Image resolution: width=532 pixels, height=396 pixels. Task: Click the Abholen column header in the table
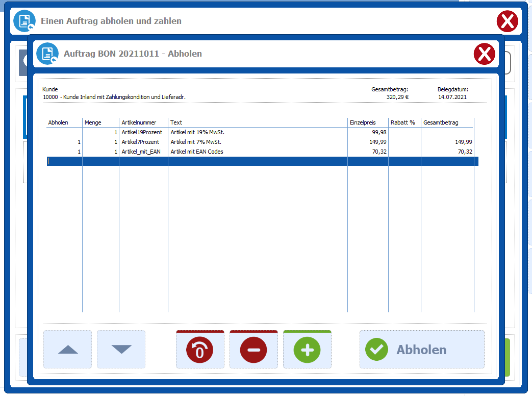58,122
